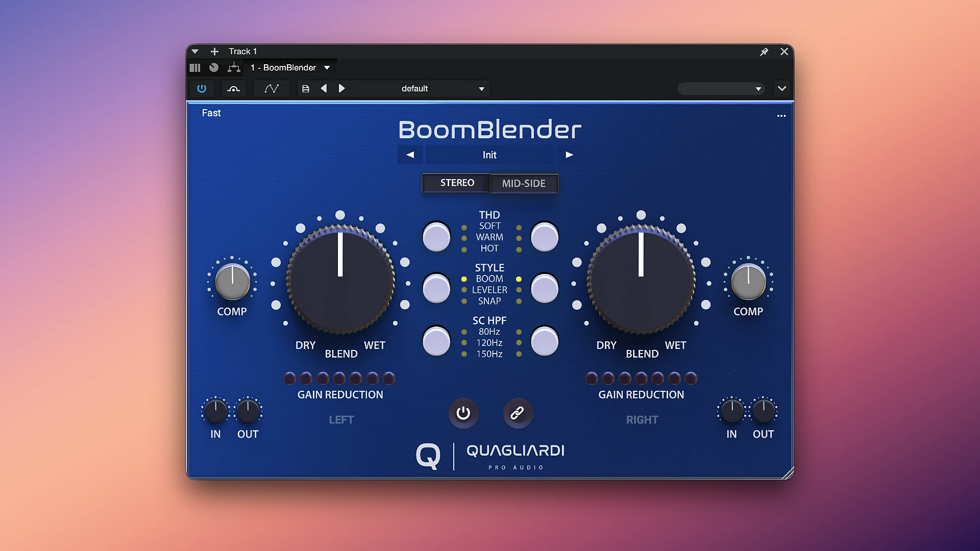This screenshot has height=551, width=980.
Task: Open the triangle menu left of Track 1
Action: pyautogui.click(x=195, y=52)
